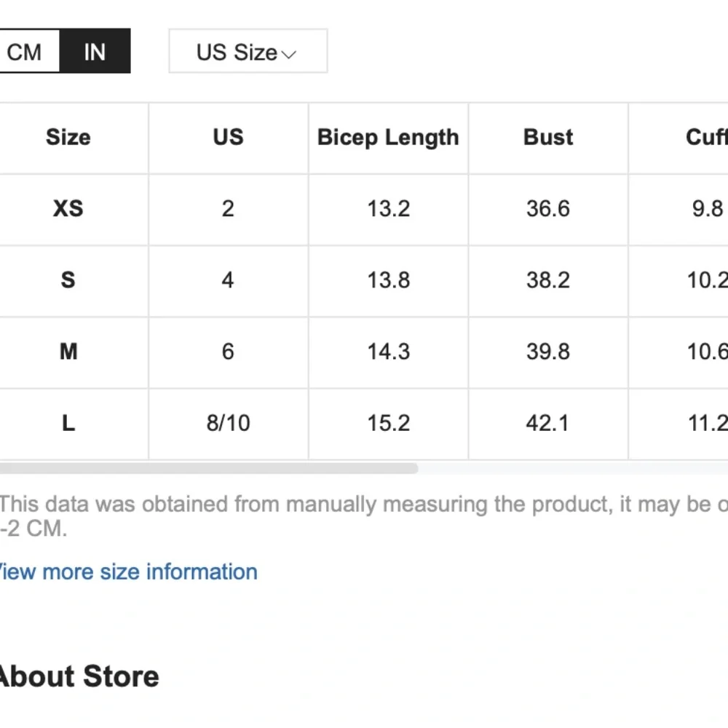Image resolution: width=728 pixels, height=728 pixels.
Task: Select the M size row label
Action: point(68,352)
